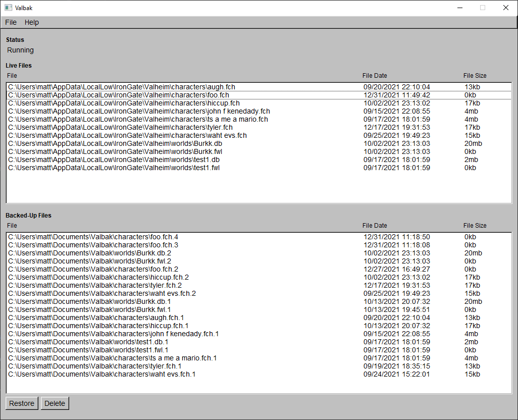Click 20mb size of live Burkk.db
The height and width of the screenshot is (420, 518).
(473, 144)
